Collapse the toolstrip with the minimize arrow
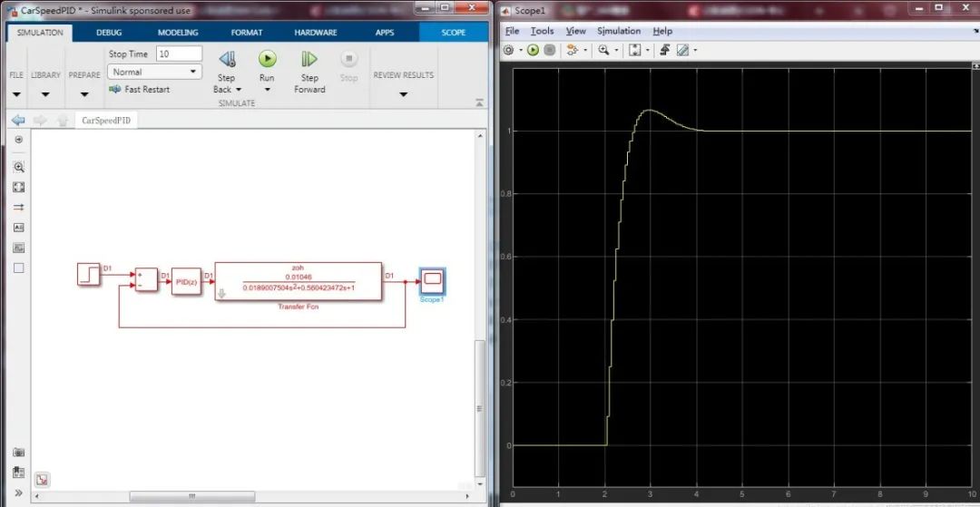Screen dimensions: 980x507 pyautogui.click(x=479, y=103)
